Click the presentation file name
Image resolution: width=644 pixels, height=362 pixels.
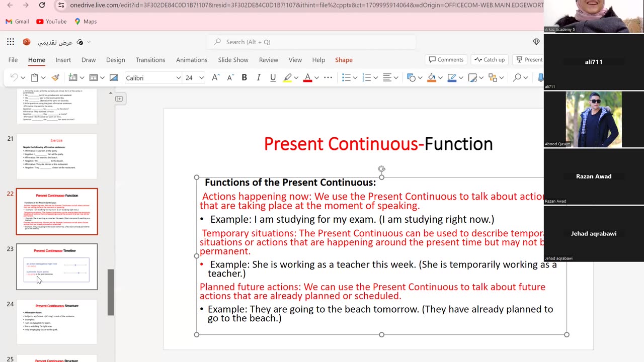(x=55, y=42)
